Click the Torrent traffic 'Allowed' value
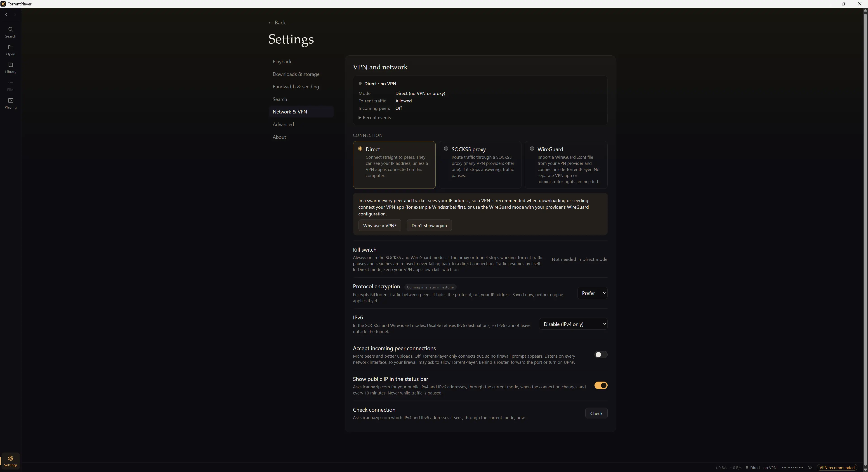Image resolution: width=868 pixels, height=472 pixels. (403, 101)
